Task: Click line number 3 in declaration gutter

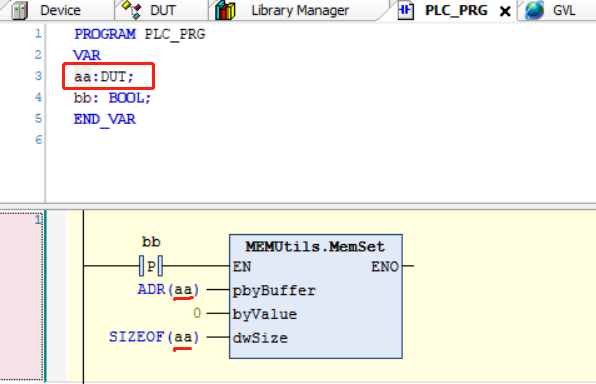Action: 38,76
